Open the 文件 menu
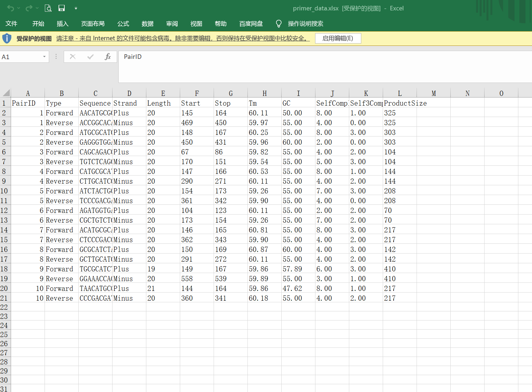Viewport: 532px width, 392px height. 11,24
